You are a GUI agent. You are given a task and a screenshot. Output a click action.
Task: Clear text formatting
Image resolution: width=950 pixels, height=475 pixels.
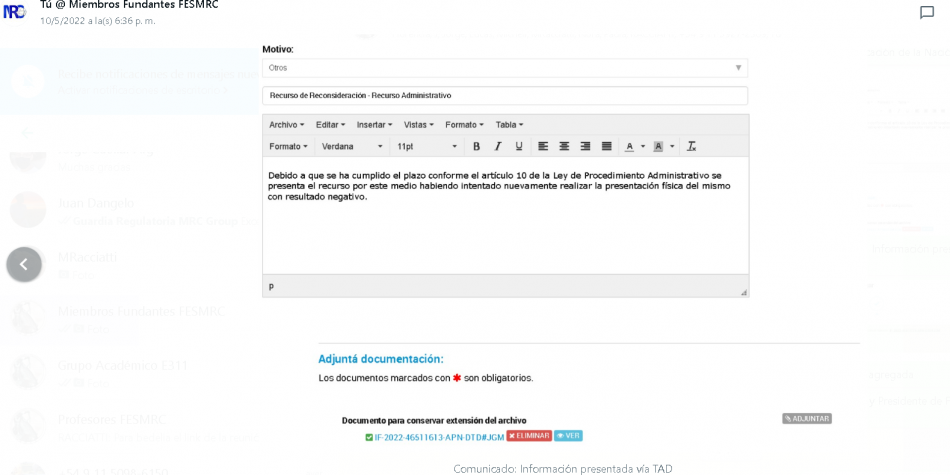(691, 146)
